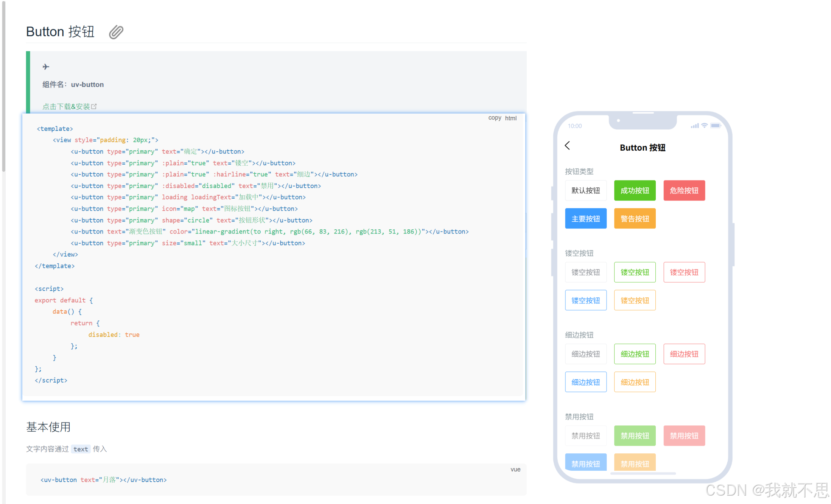Click the external link icon after 点击下载&安装
831x504 pixels.
pos(94,107)
